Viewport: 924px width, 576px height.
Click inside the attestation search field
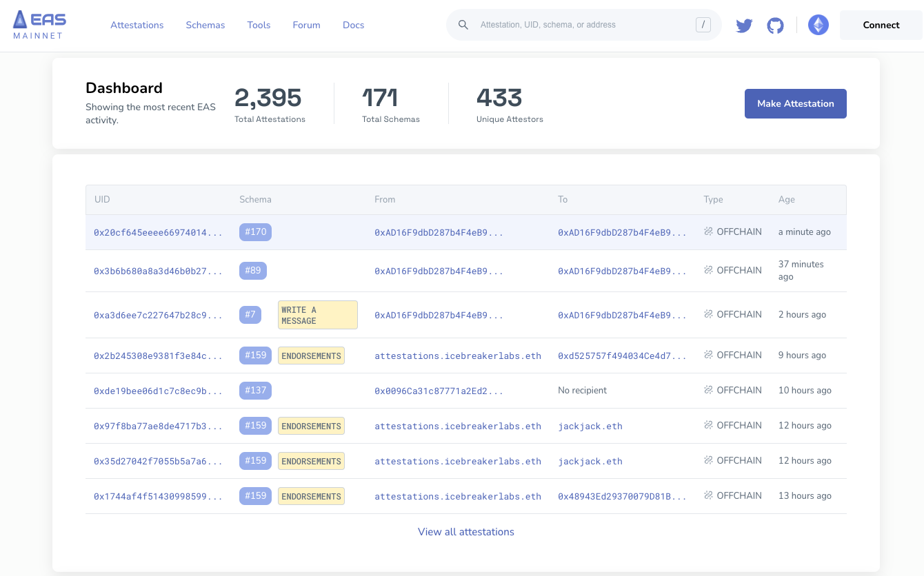tap(586, 24)
